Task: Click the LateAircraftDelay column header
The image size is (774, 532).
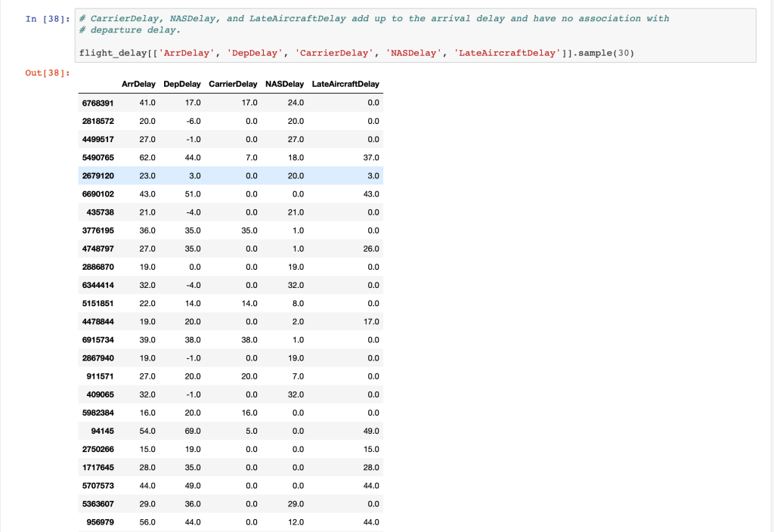Action: (x=345, y=84)
